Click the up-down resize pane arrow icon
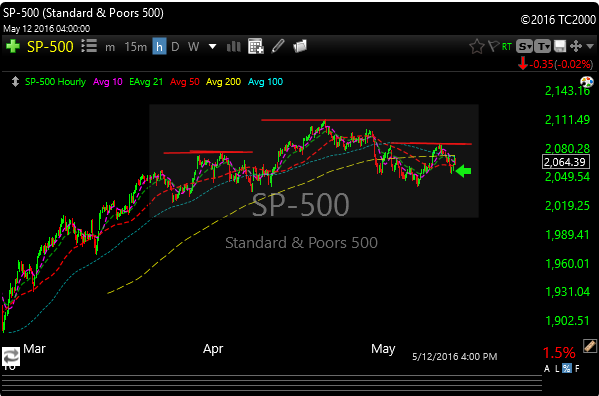Viewport: 599px width, 396px height. pyautogui.click(x=15, y=82)
